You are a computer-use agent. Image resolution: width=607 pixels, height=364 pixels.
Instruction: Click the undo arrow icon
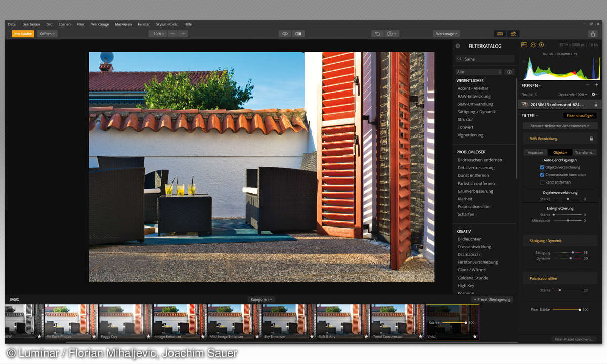pos(377,34)
